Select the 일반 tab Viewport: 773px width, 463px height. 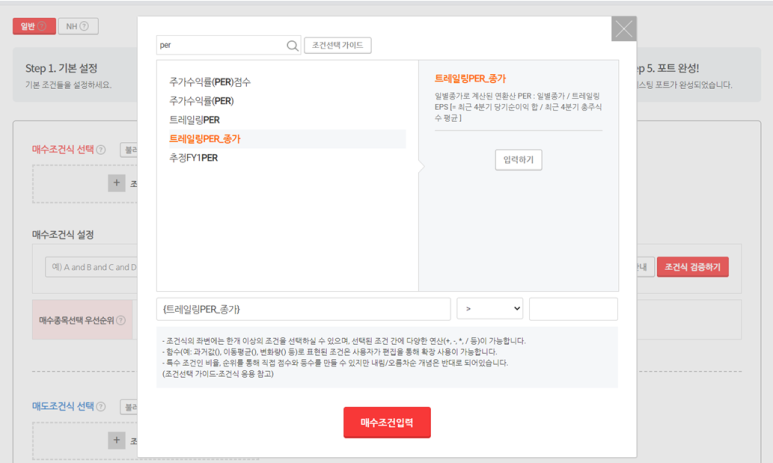tap(33, 27)
